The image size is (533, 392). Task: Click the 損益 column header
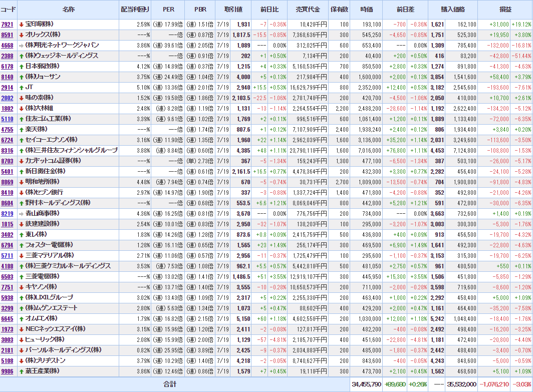click(x=505, y=10)
